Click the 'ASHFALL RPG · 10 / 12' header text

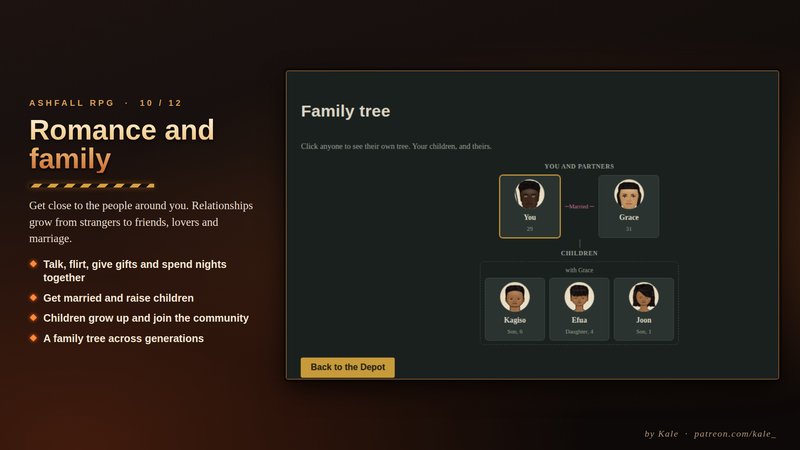point(106,103)
